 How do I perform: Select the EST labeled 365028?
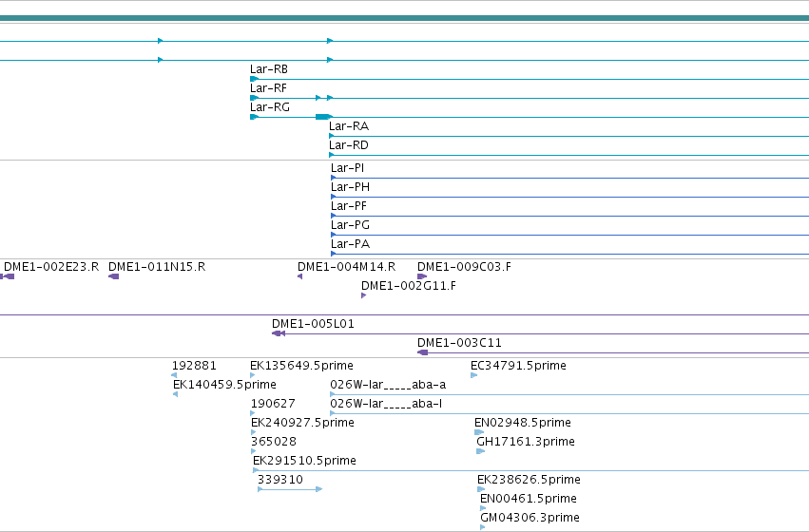274,443
